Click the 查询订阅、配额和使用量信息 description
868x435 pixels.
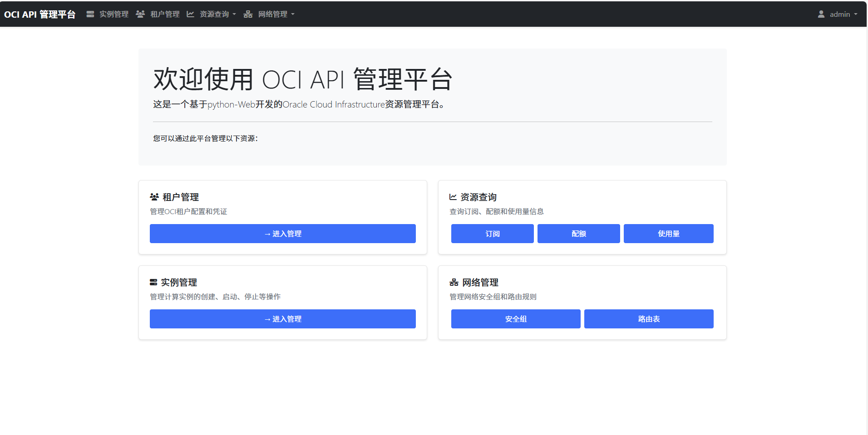[x=497, y=211]
